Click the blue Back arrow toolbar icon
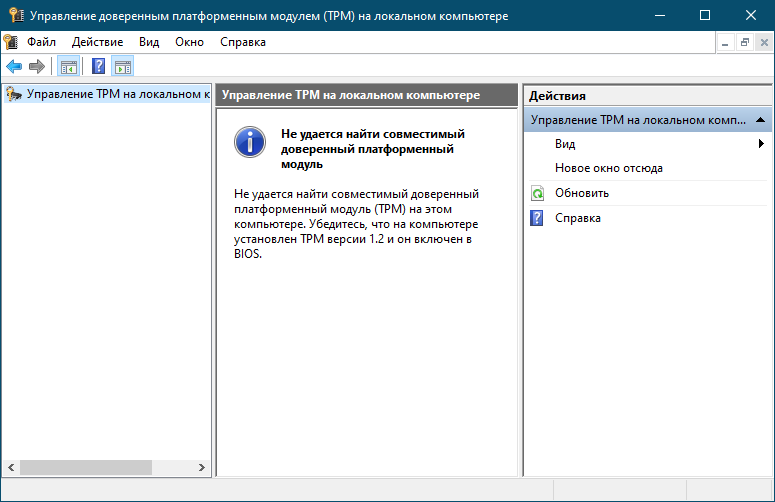The height and width of the screenshot is (502, 775). point(14,66)
